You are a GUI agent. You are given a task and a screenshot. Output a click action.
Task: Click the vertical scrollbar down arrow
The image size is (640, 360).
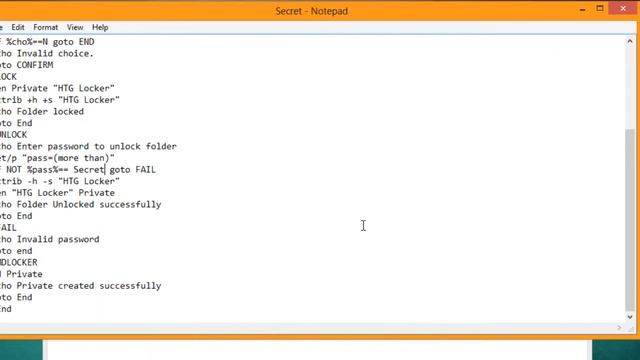coord(630,317)
